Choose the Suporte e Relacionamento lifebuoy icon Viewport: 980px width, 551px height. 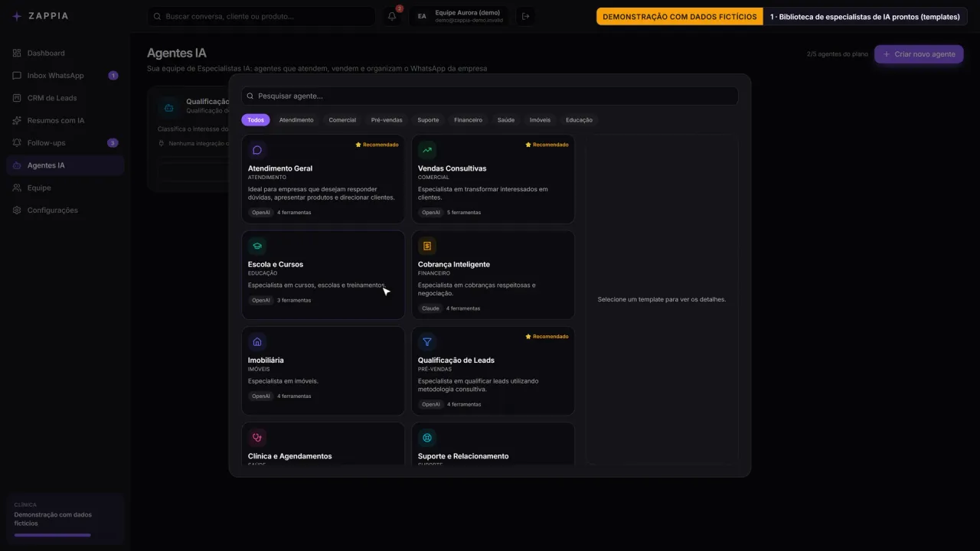point(427,438)
